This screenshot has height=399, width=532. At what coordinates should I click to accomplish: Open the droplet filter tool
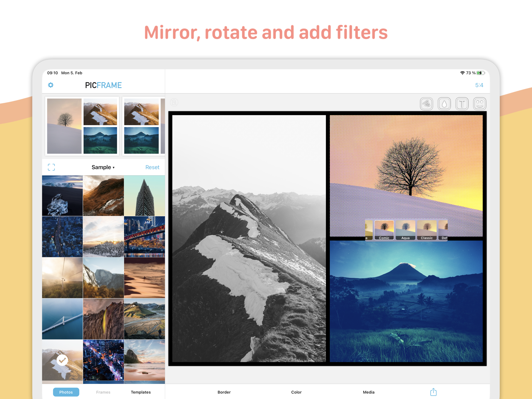point(444,104)
